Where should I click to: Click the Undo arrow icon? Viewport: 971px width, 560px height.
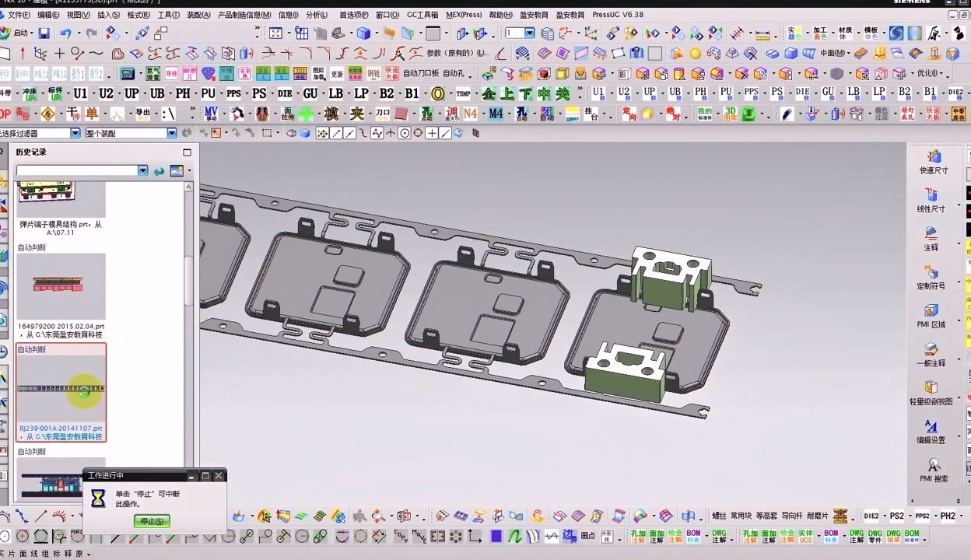(x=66, y=33)
